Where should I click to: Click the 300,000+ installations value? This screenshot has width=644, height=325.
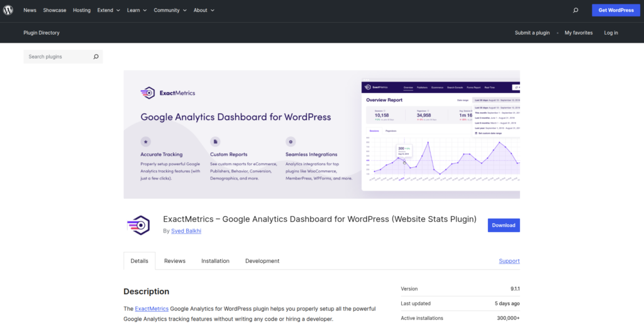[508, 318]
